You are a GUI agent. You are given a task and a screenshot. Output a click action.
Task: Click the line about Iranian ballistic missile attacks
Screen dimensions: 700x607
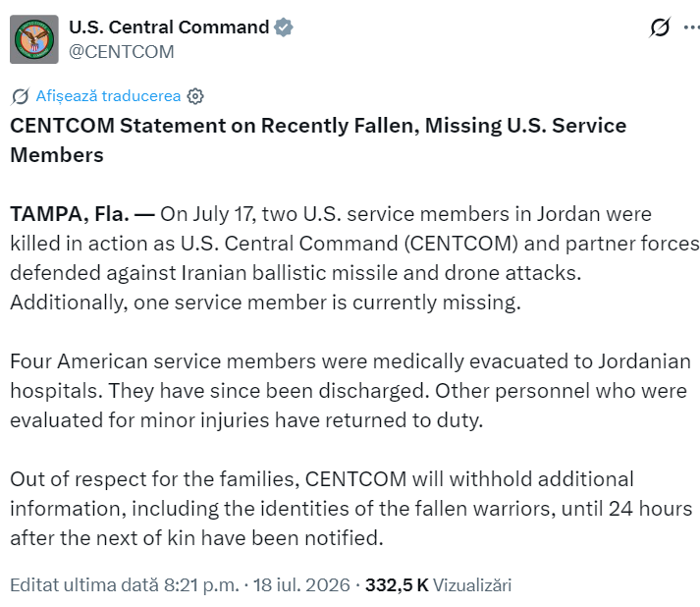[296, 273]
